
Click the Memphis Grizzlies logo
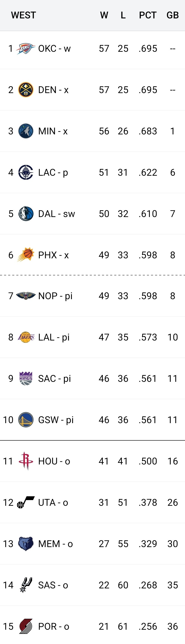(26, 543)
